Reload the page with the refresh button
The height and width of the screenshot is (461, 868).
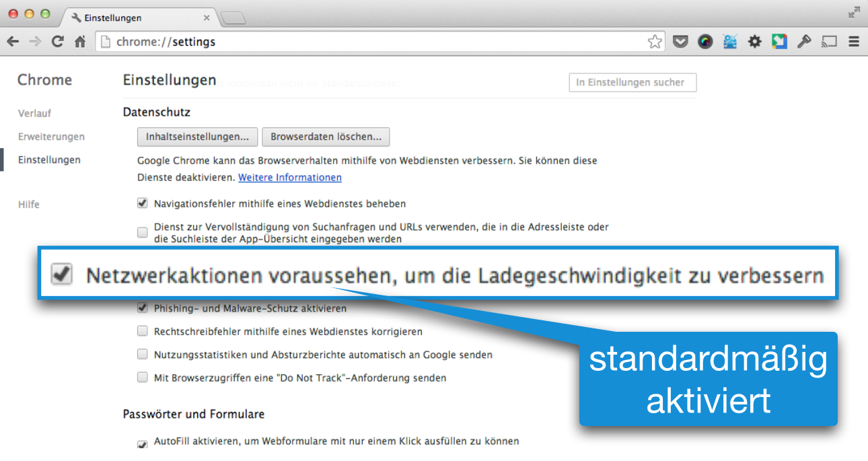[57, 42]
